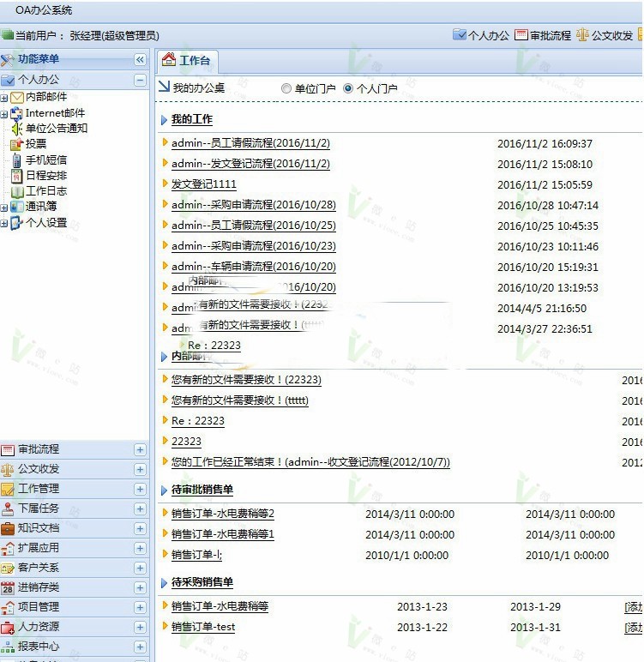Image resolution: width=644 pixels, height=662 pixels.
Task: Open admin--发文登记流程(2016/11/2) link
Action: click(x=250, y=164)
